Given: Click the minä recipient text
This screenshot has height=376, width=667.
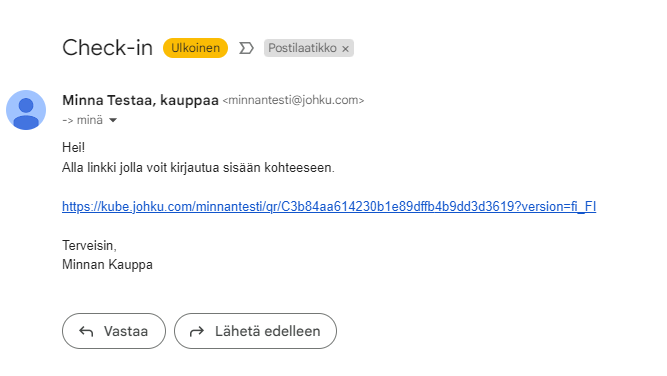Looking at the screenshot, I should point(90,120).
